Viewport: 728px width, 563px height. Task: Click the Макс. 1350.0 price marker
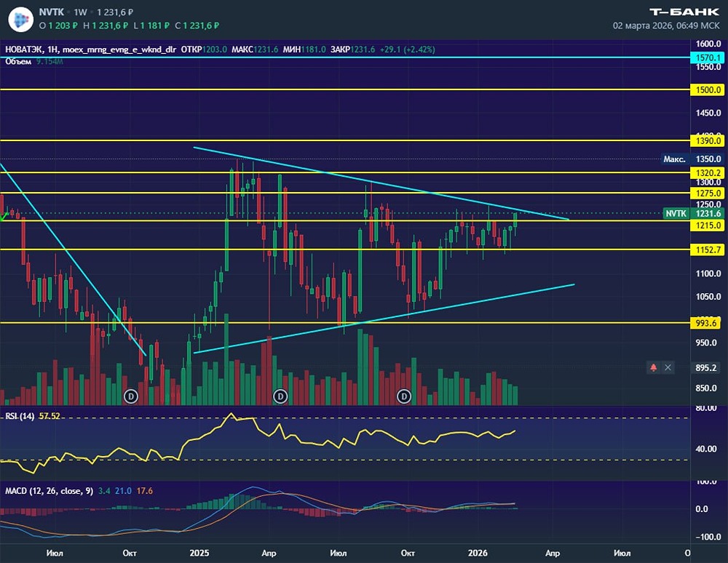[x=692, y=159]
